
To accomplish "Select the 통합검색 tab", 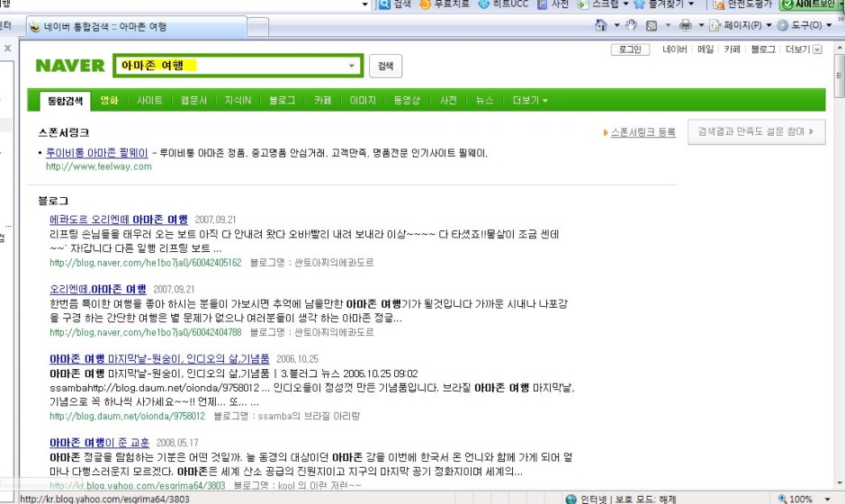I will coord(65,101).
